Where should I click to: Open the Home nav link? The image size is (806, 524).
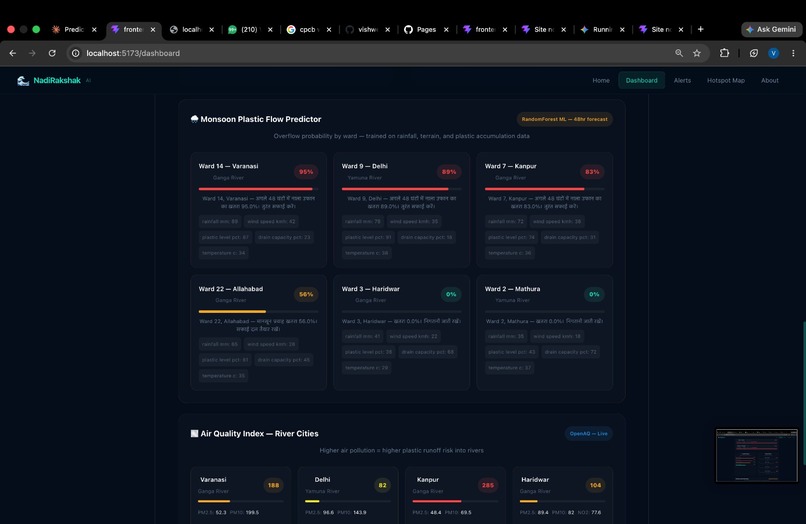(600, 81)
